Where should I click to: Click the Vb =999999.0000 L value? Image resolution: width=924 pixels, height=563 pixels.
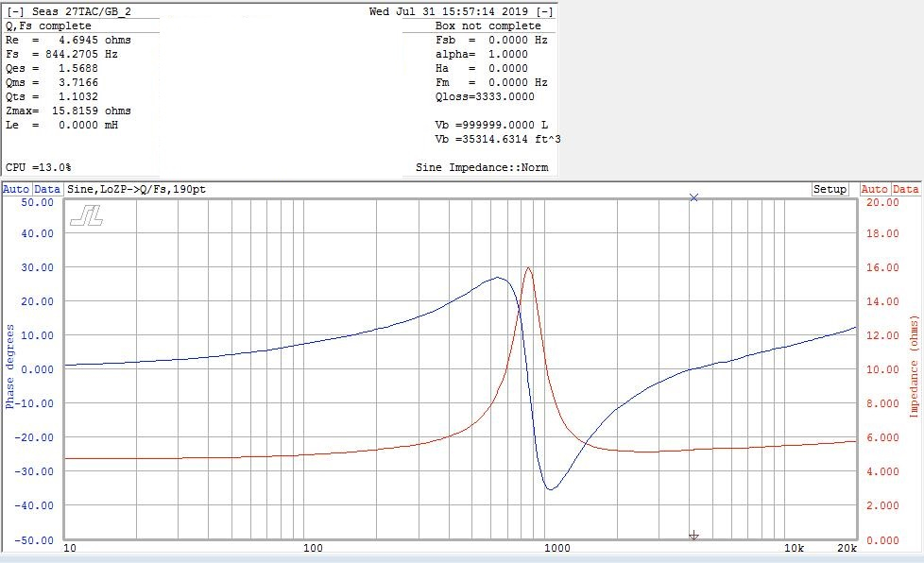click(490, 125)
